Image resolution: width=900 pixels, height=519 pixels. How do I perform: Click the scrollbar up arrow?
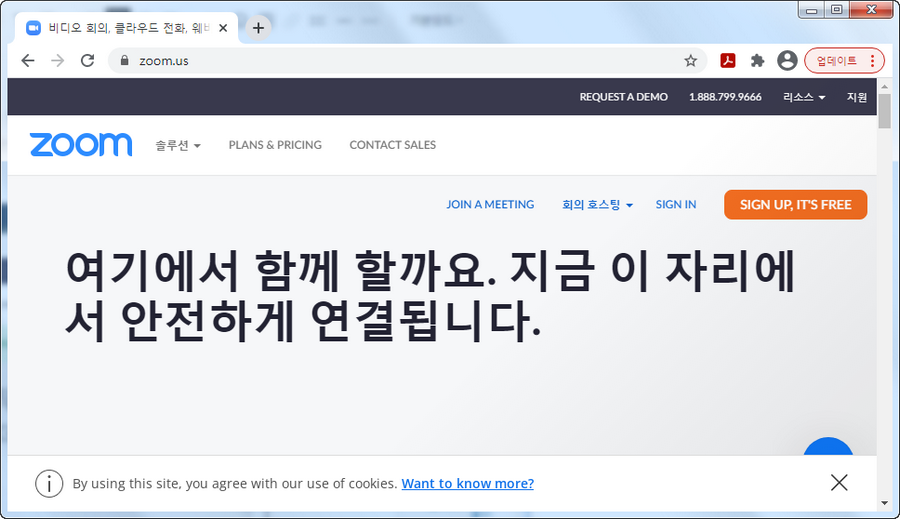(x=885, y=86)
